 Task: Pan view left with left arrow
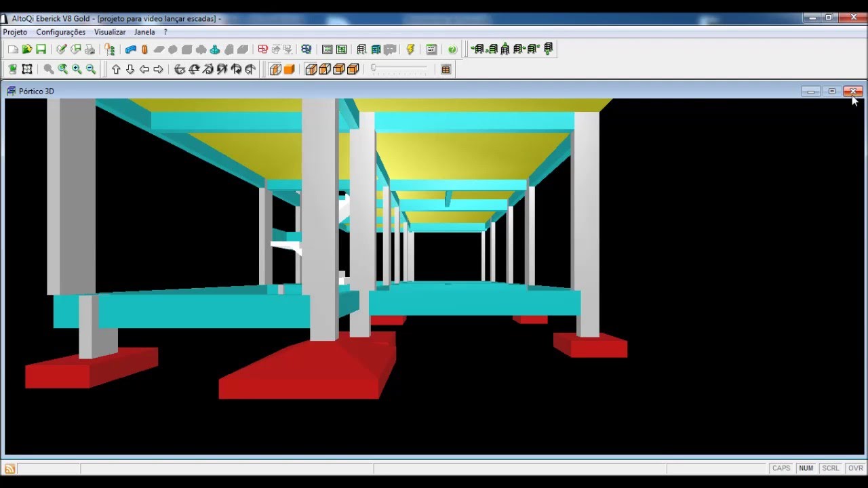[144, 69]
